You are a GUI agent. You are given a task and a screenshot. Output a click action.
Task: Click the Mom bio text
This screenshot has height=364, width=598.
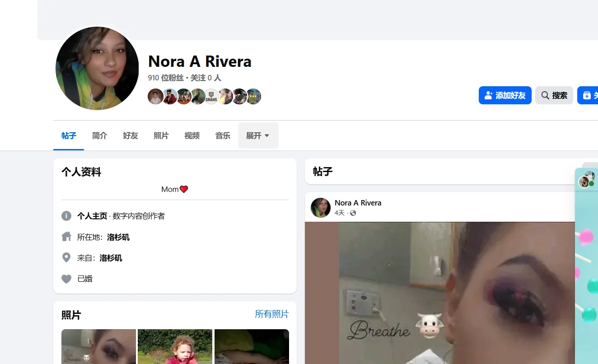click(170, 189)
